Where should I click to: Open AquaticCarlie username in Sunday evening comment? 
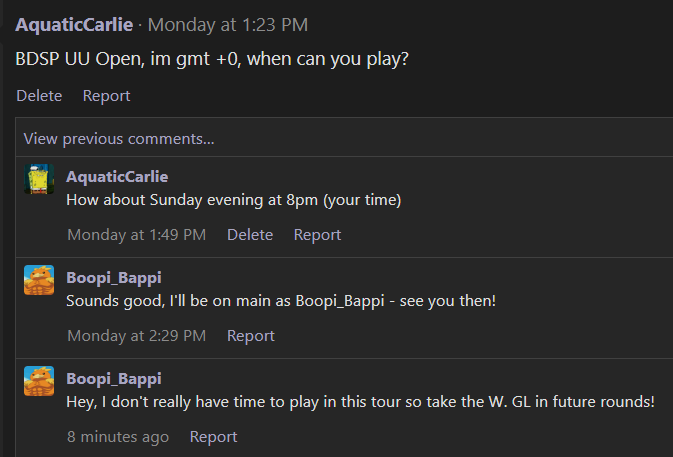pos(117,176)
